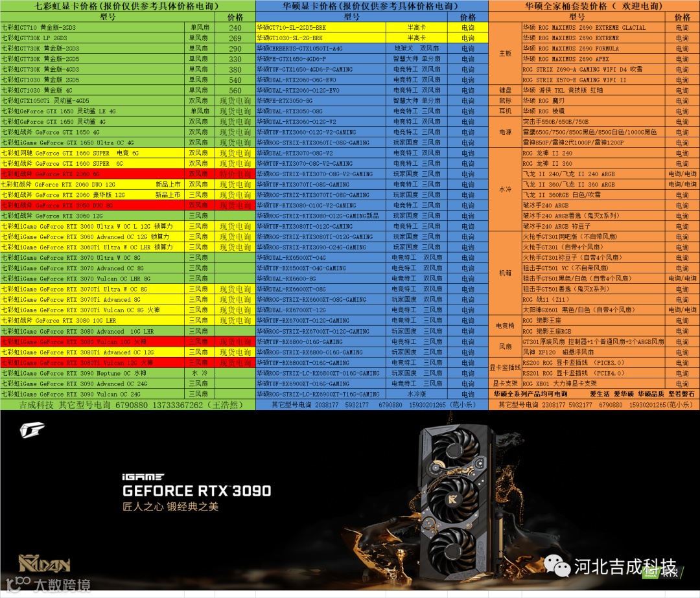Screen dimensions: 700x598
Task: Click "七彩虹网驰 GeForce GTX 1660 SUPER 电竞 6G"
Action: tap(93, 153)
